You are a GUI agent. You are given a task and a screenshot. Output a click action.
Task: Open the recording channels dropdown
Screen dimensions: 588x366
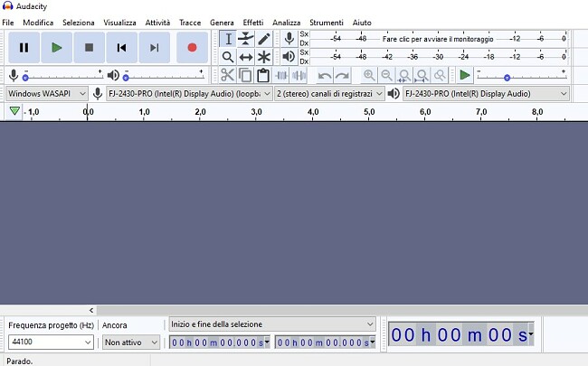tap(329, 94)
